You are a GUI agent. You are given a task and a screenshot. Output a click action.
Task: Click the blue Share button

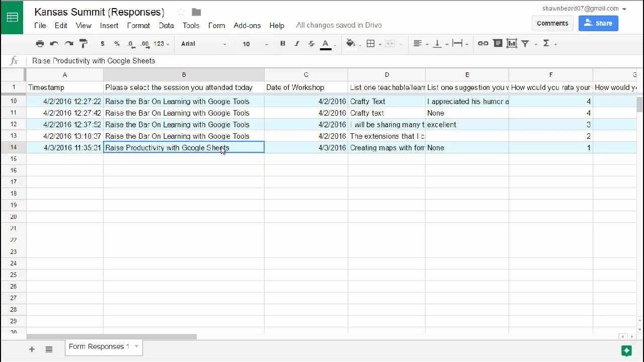pyautogui.click(x=598, y=23)
